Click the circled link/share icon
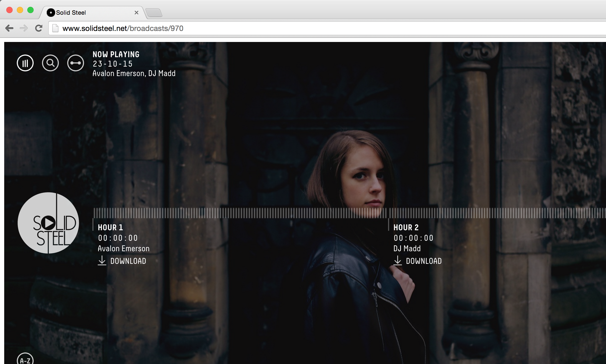 [76, 63]
